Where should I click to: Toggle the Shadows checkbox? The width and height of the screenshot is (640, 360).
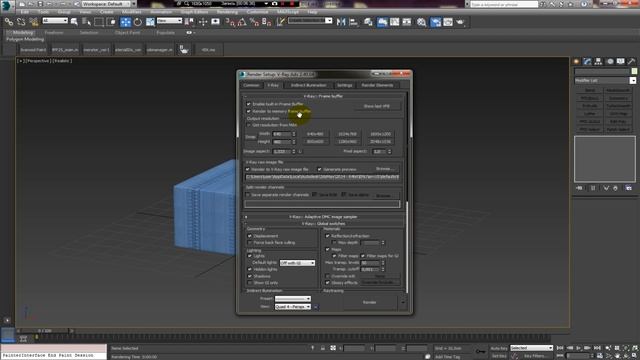tap(250, 276)
